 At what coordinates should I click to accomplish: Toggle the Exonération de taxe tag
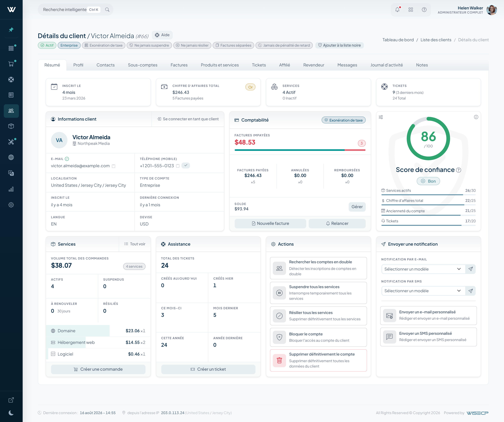click(x=103, y=45)
